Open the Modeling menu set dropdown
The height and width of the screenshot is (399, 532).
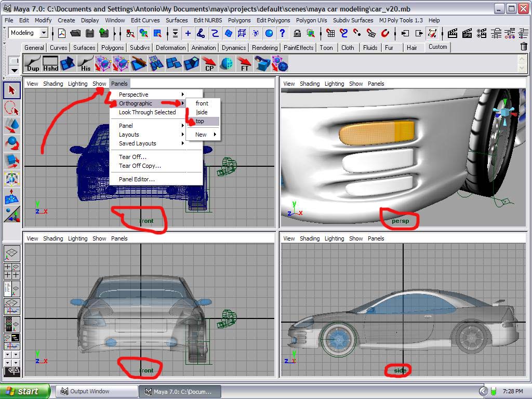pos(44,33)
